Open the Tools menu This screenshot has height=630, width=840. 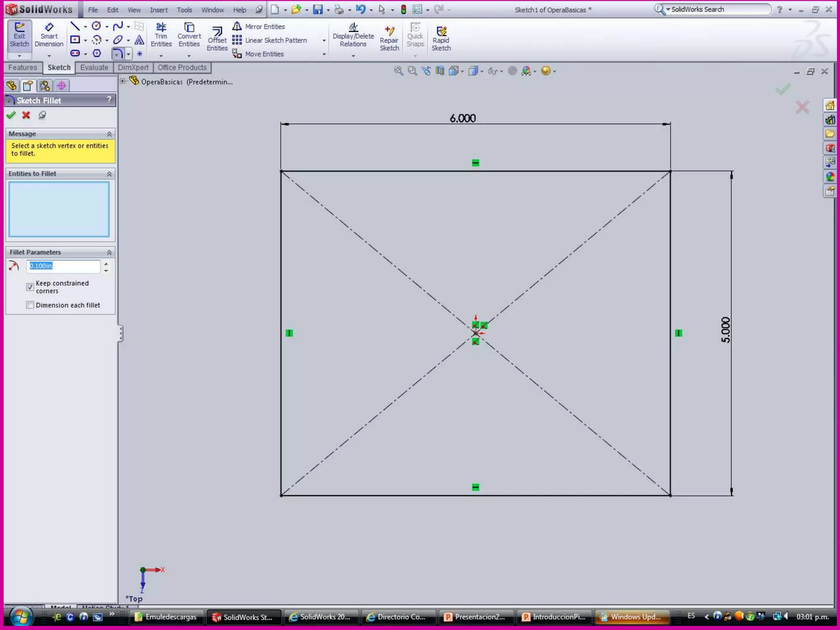(x=184, y=10)
